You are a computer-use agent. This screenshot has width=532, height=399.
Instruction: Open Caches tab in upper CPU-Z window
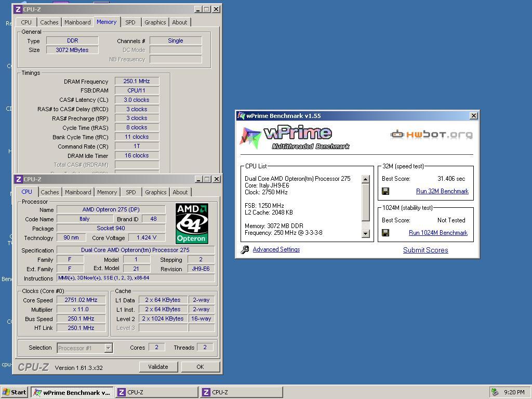point(49,22)
